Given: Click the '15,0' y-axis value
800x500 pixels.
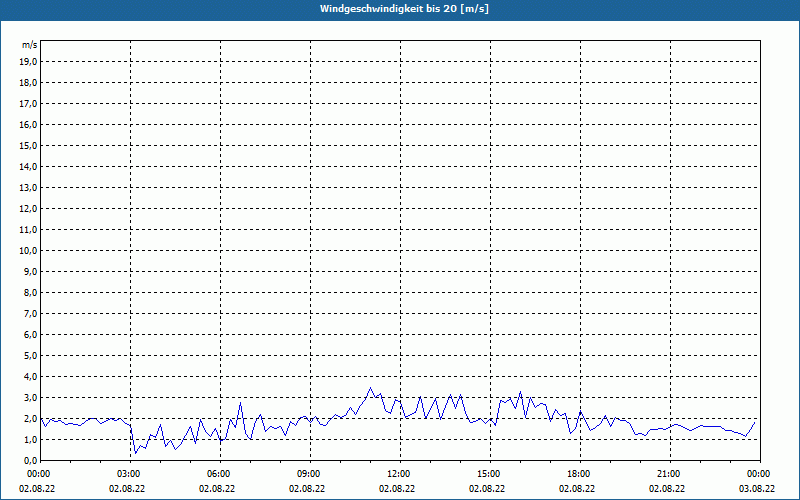Looking at the screenshot, I should tap(28, 145).
